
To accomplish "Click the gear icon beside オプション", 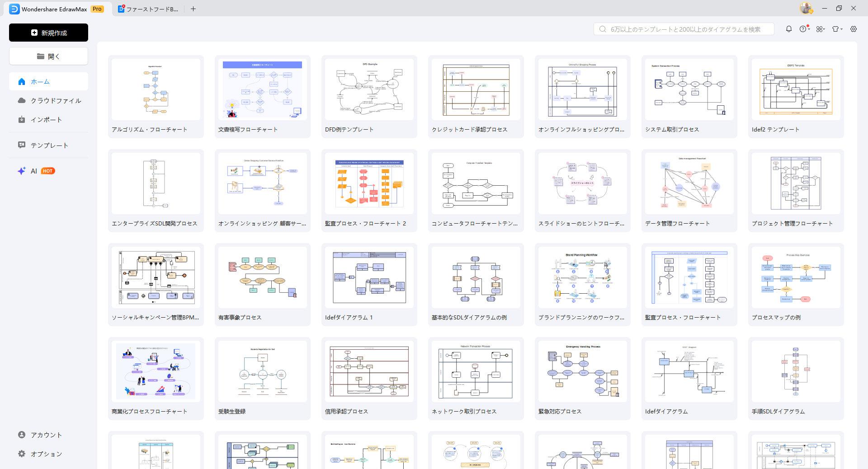I will coord(22,454).
